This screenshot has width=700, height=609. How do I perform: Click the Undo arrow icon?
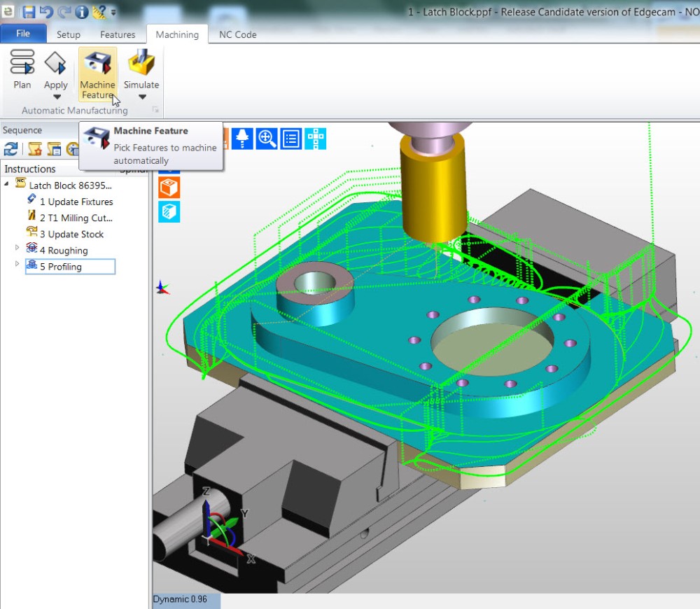click(47, 12)
